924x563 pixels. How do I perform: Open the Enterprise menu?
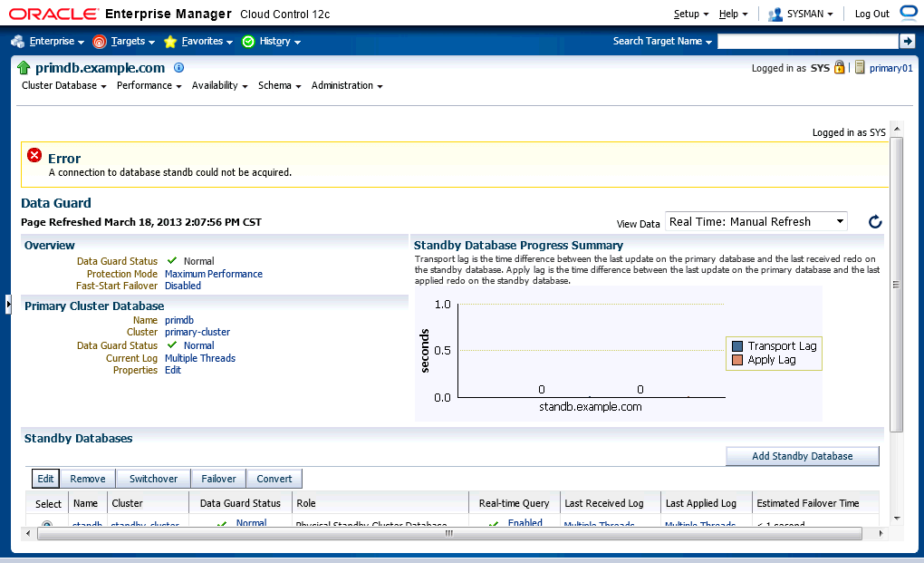[56, 42]
